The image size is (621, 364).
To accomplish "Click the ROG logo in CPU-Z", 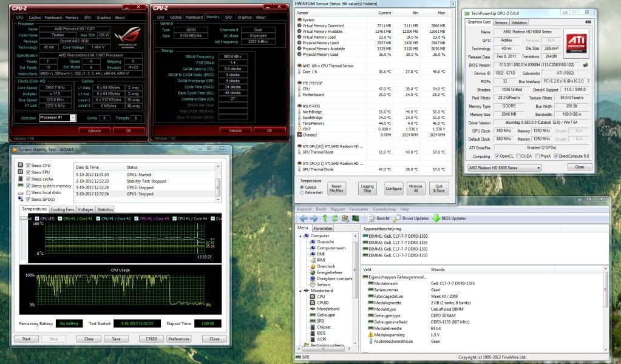I will tap(127, 38).
